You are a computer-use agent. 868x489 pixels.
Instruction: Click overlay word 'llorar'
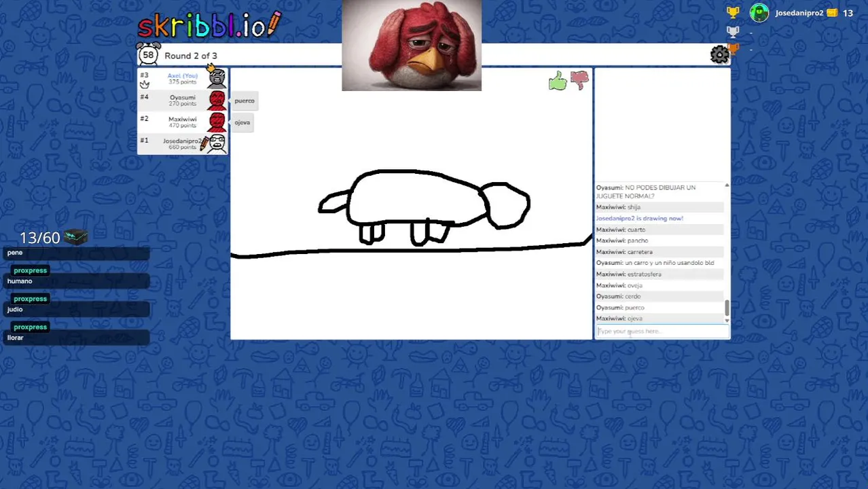coord(15,338)
